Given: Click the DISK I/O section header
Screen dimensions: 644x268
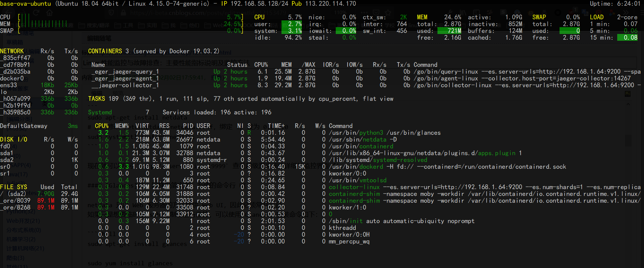Looking at the screenshot, I should coord(14,140).
